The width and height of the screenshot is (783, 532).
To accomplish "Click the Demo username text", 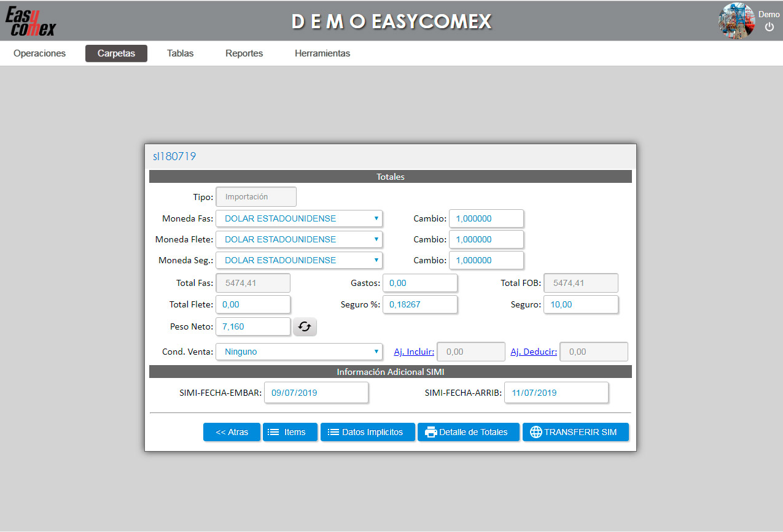I will click(x=769, y=14).
